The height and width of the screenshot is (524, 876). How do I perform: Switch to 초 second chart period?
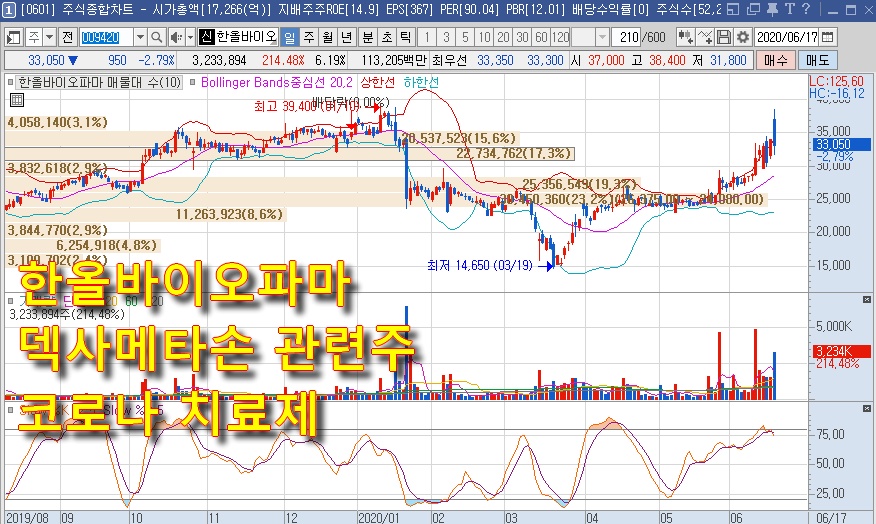[387, 37]
